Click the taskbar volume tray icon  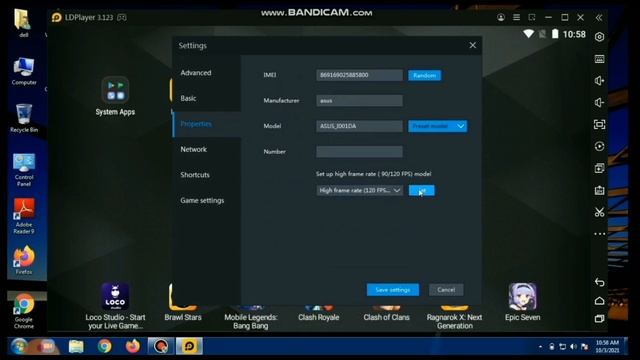tap(573, 347)
